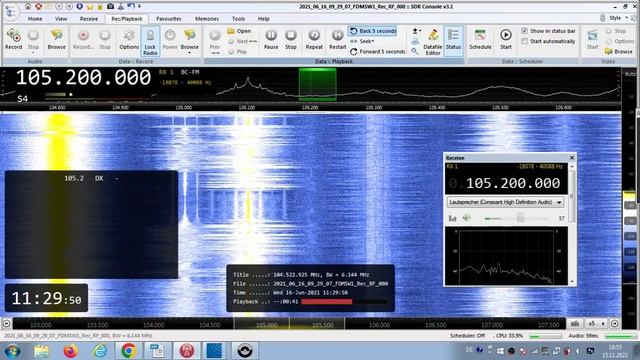This screenshot has height=360, width=640.
Task: Open the person icon dropdown in Playback group
Action: [x=416, y=31]
